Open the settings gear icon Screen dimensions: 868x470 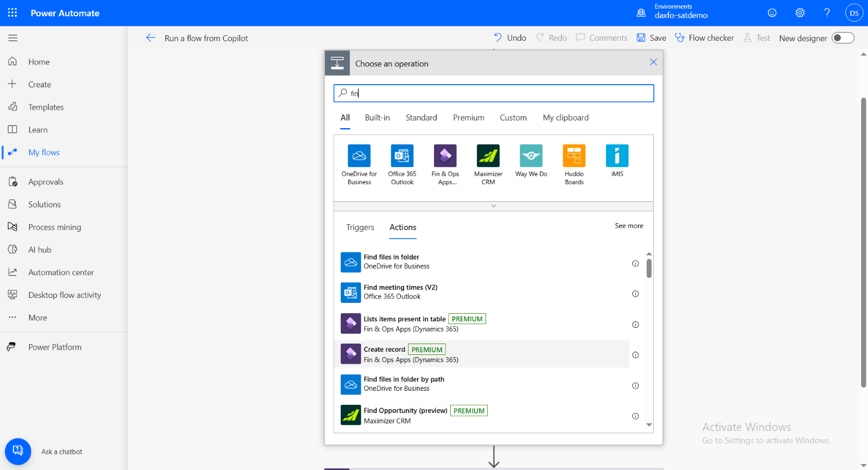point(800,12)
